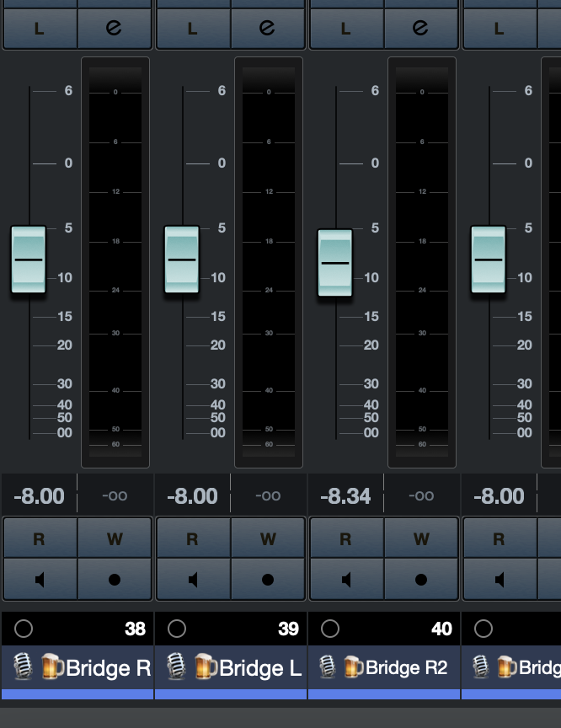The width and height of the screenshot is (561, 728).
Task: Toggle monitor speaker icon on Bridge R
Action: point(40,579)
